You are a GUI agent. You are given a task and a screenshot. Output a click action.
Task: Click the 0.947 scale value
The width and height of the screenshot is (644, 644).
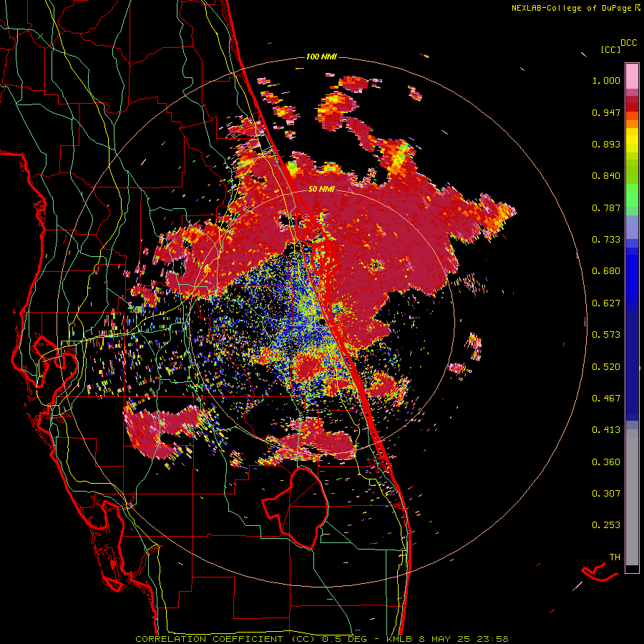tap(606, 112)
